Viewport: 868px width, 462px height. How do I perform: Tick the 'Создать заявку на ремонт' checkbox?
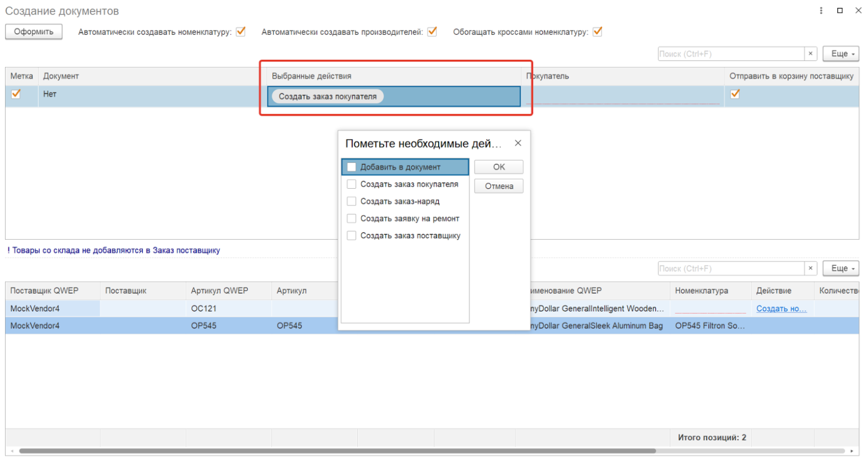tap(351, 218)
